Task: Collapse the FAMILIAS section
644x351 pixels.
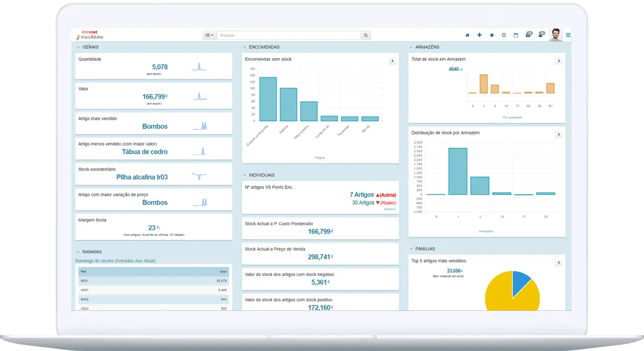Action: tap(411, 249)
